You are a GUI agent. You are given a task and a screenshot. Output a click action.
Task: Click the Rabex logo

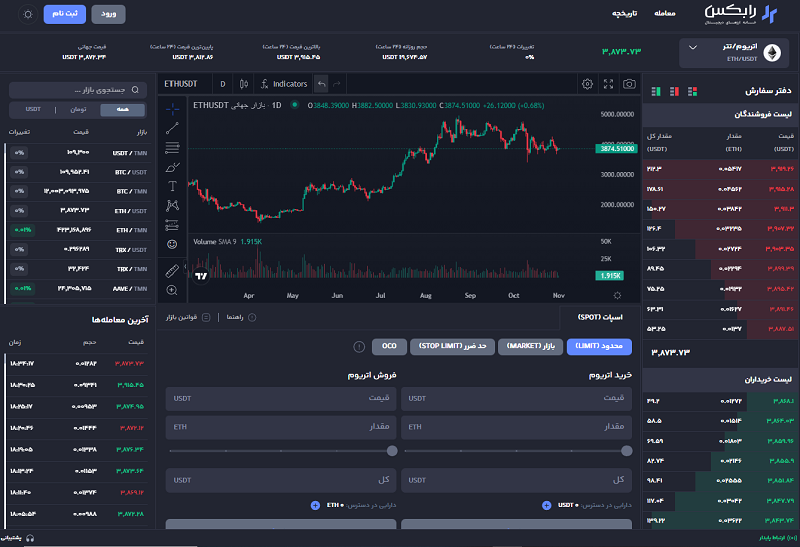coord(740,15)
